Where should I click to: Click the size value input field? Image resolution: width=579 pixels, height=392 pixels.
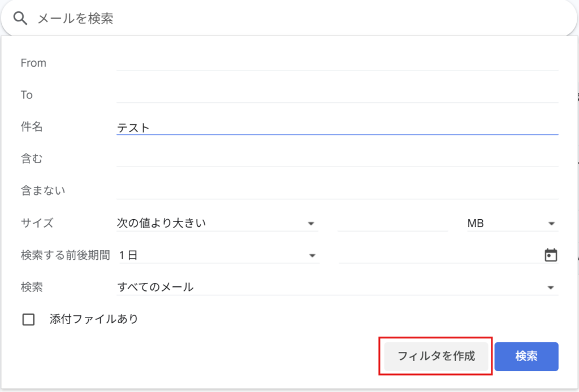(392, 223)
